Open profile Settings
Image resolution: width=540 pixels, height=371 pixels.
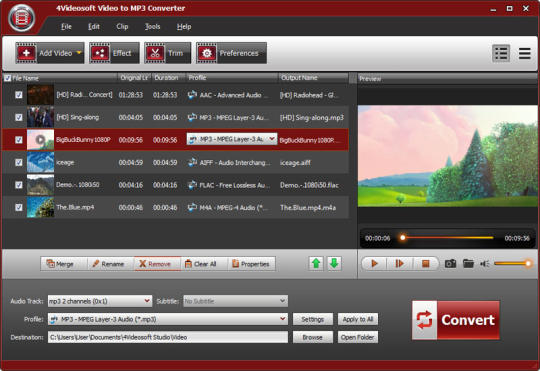(313, 319)
